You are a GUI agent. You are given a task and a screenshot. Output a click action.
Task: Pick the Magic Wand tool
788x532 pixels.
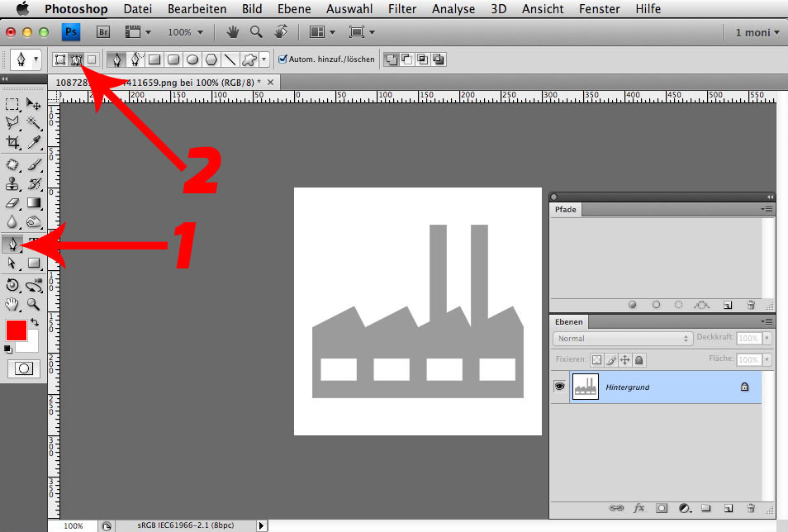click(33, 123)
